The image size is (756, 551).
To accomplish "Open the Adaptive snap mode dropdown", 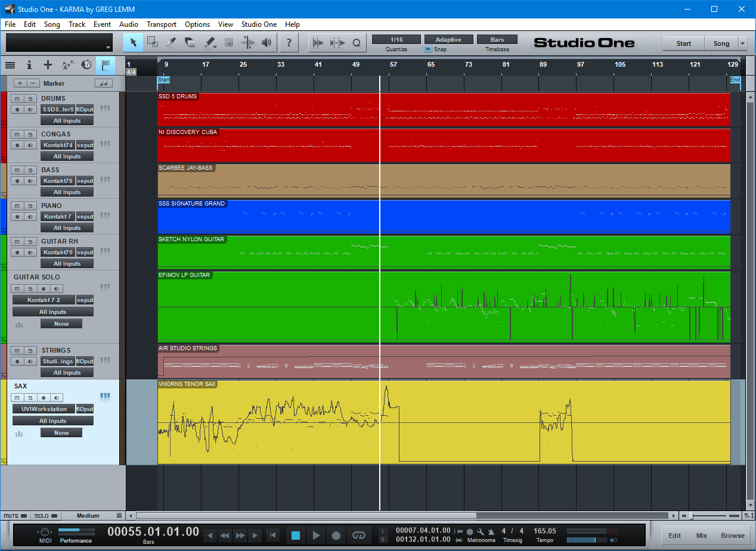I will (x=448, y=39).
